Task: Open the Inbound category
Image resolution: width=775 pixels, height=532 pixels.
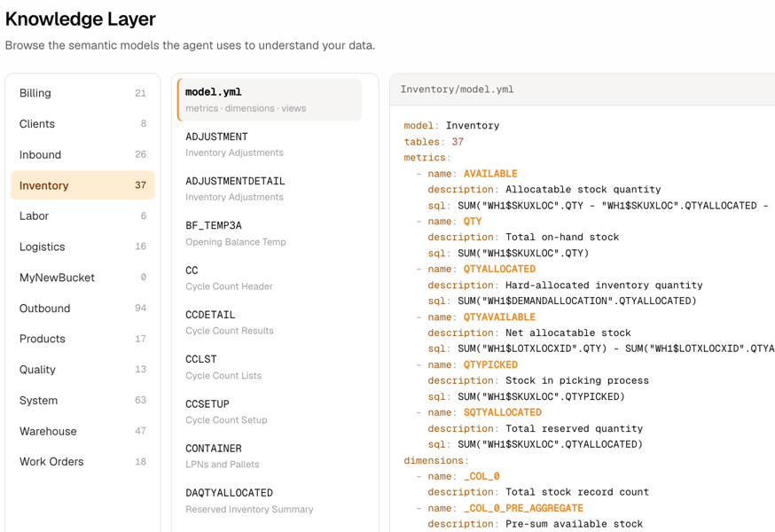Action: click(x=82, y=154)
